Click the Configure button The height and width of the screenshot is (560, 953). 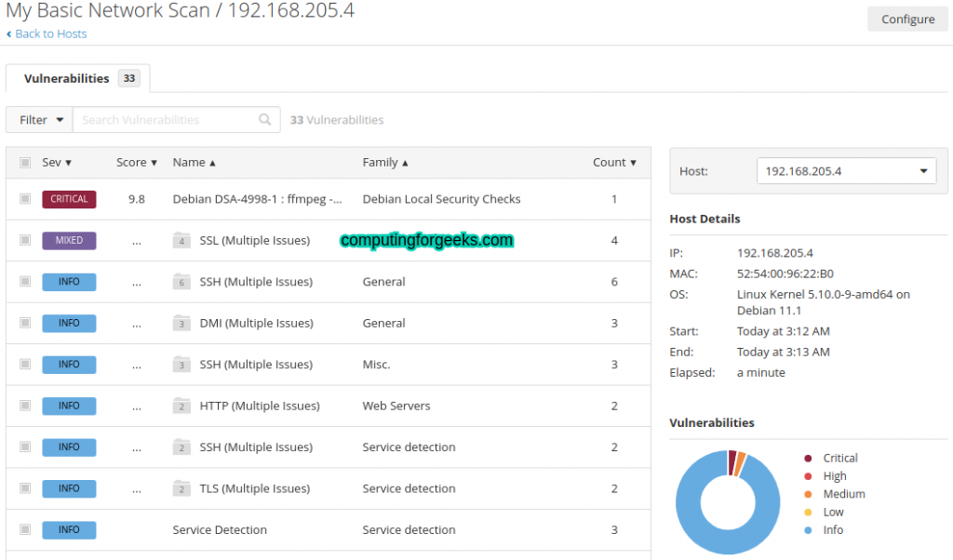[x=907, y=20]
